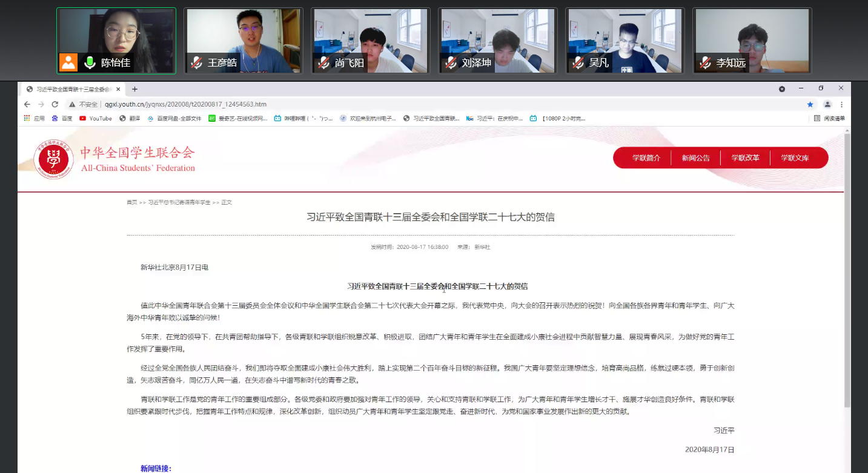The height and width of the screenshot is (473, 868).
Task: Click the 首页 breadcrumb link
Action: click(131, 202)
